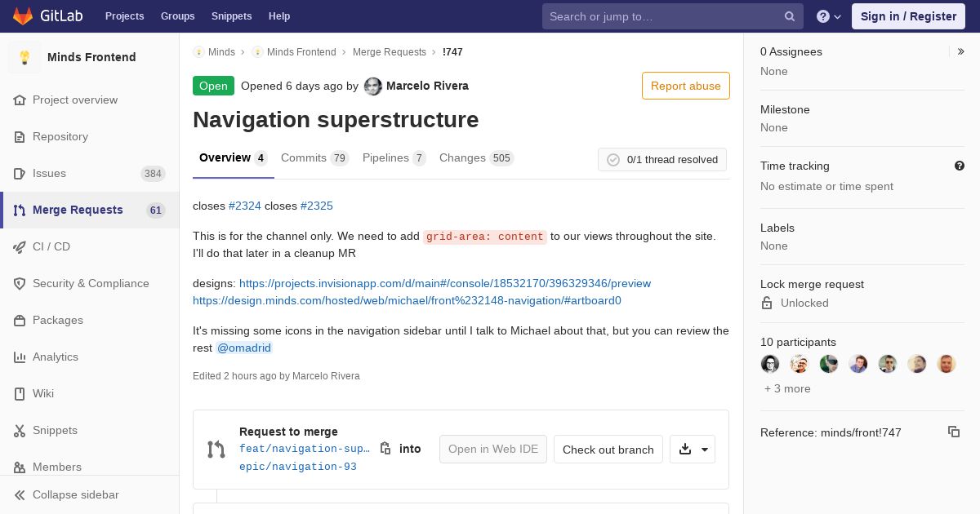The height and width of the screenshot is (514, 980).
Task: Click the thread resolved check-circle icon
Action: [613, 160]
